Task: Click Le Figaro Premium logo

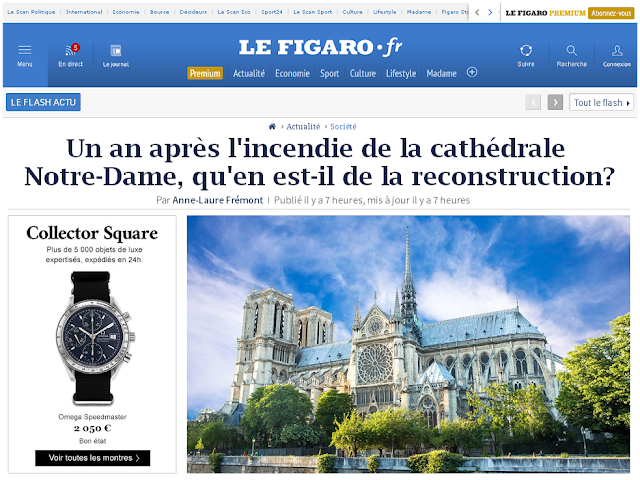Action: [x=545, y=13]
